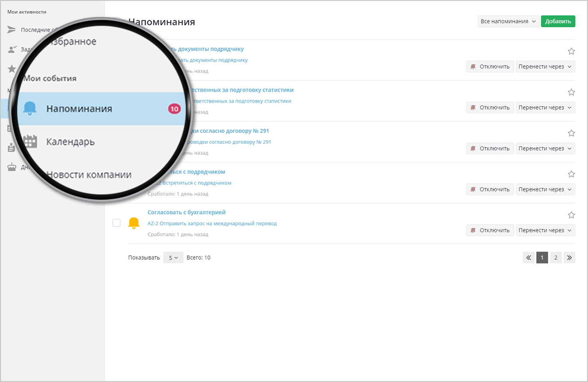588x382 pixels.
Task: Change the 'Показывать' items-per-page dropdown
Action: point(173,258)
